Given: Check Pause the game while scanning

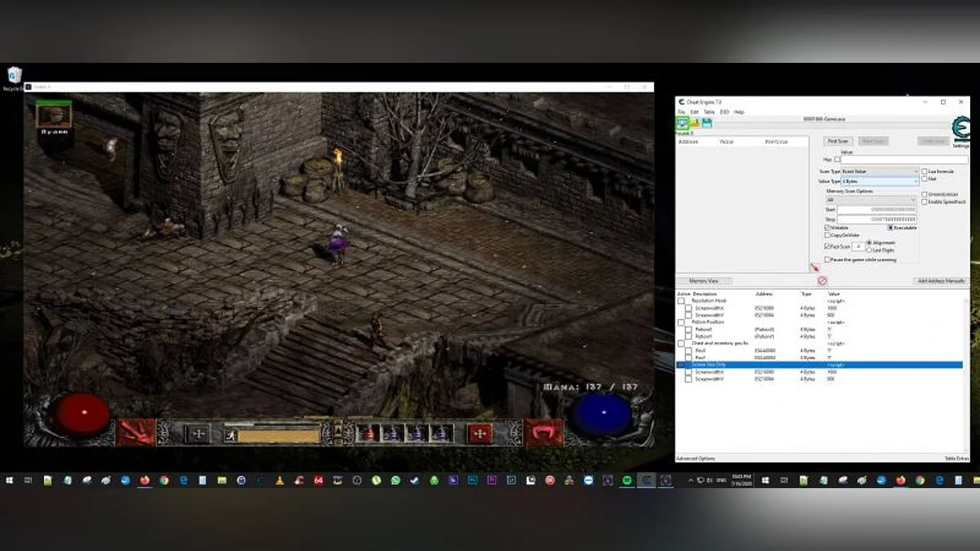Looking at the screenshot, I should (827, 260).
